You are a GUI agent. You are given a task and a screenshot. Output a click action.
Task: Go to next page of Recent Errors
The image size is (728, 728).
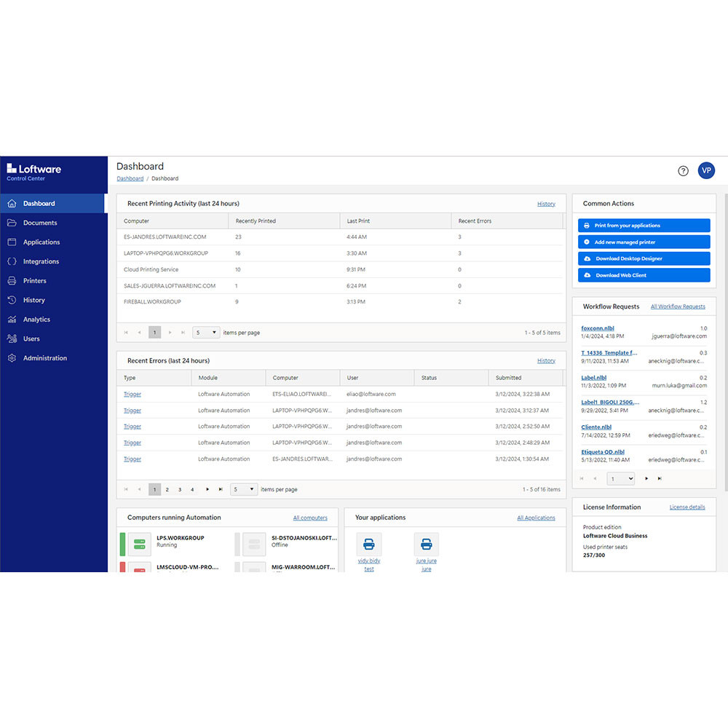coord(207,489)
